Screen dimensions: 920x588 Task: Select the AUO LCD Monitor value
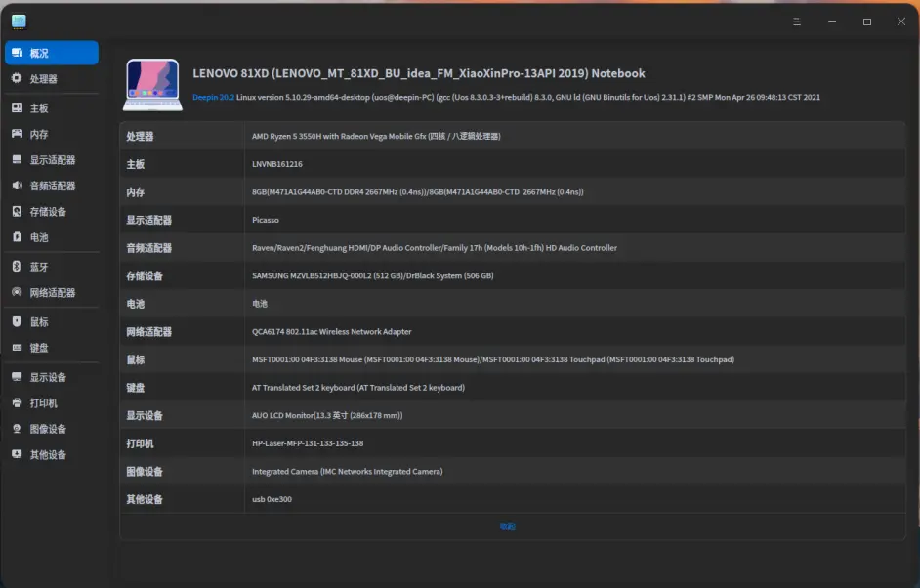click(x=327, y=415)
